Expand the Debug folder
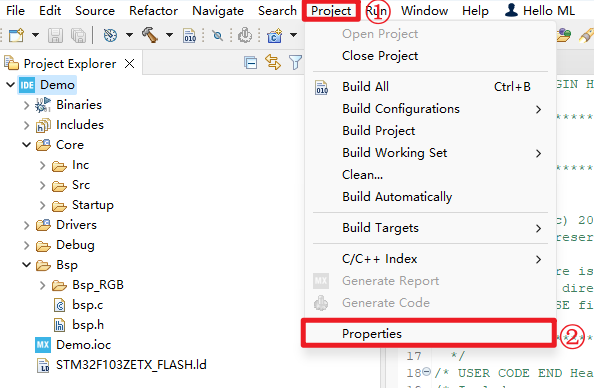This screenshot has width=594, height=388. 26,246
